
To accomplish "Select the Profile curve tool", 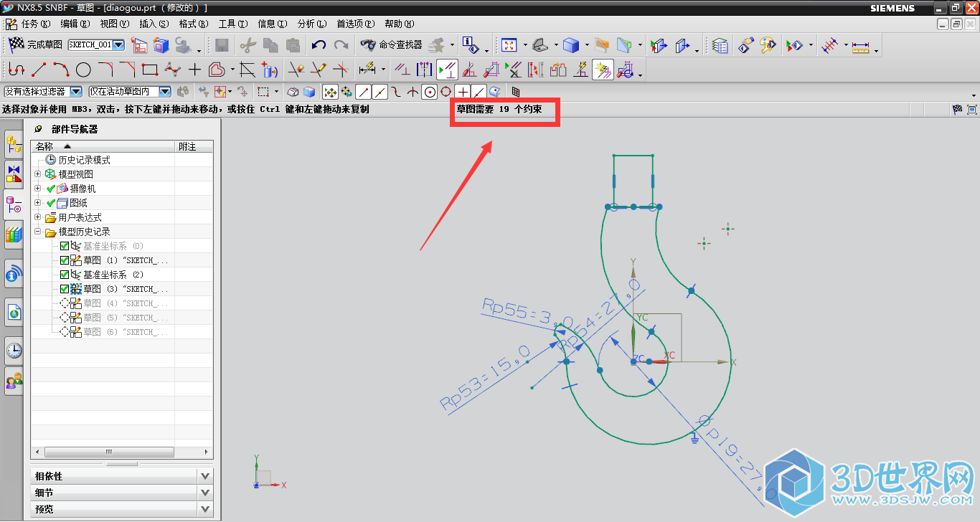I will click(16, 70).
